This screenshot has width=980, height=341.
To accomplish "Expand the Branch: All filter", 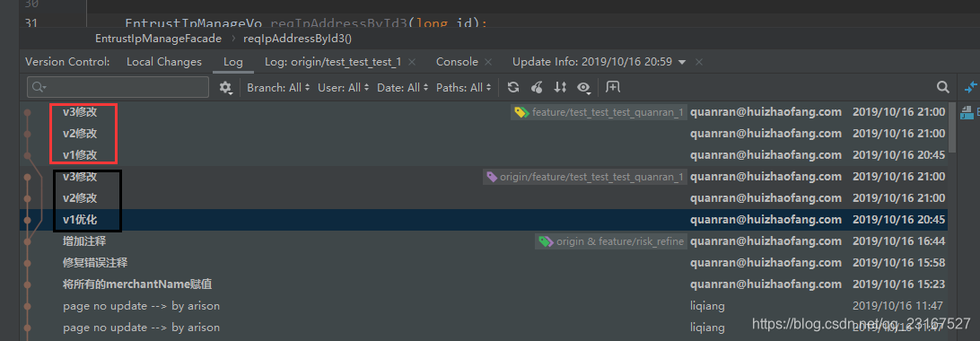I will point(279,87).
